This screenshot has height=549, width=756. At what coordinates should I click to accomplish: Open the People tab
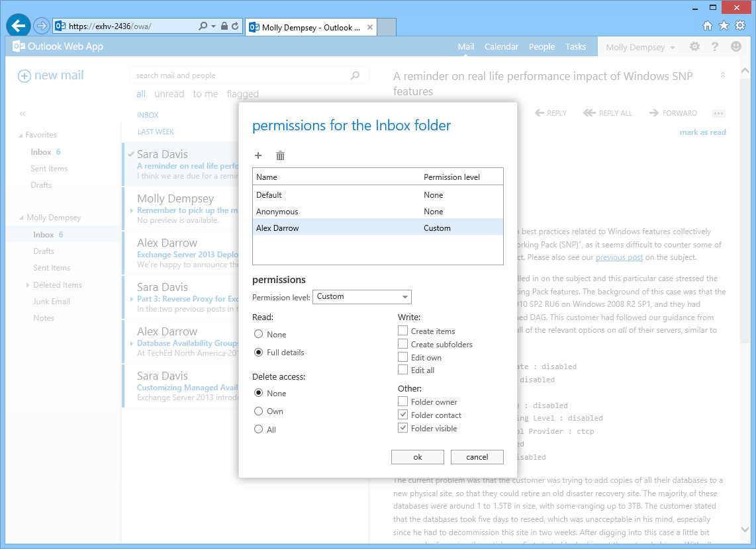(542, 46)
